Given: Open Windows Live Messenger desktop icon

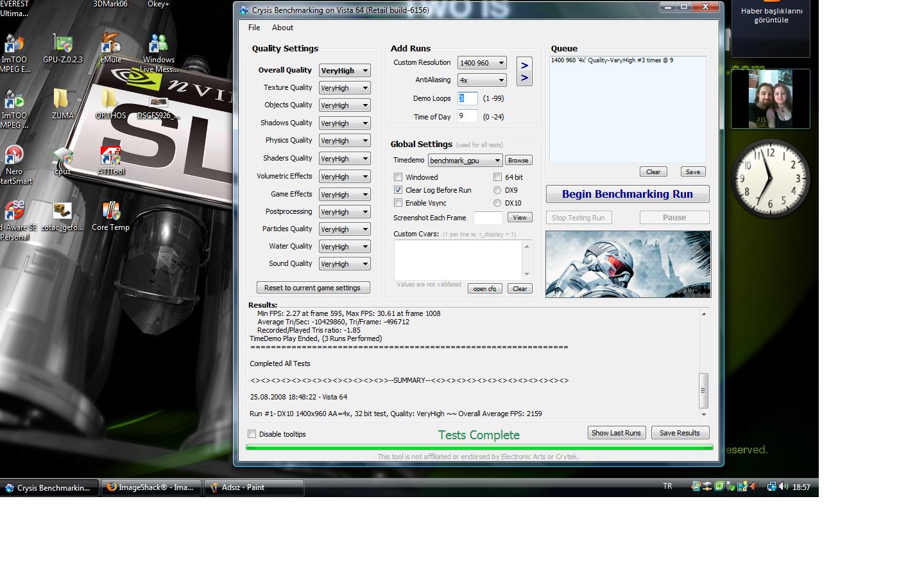Looking at the screenshot, I should pos(158,53).
